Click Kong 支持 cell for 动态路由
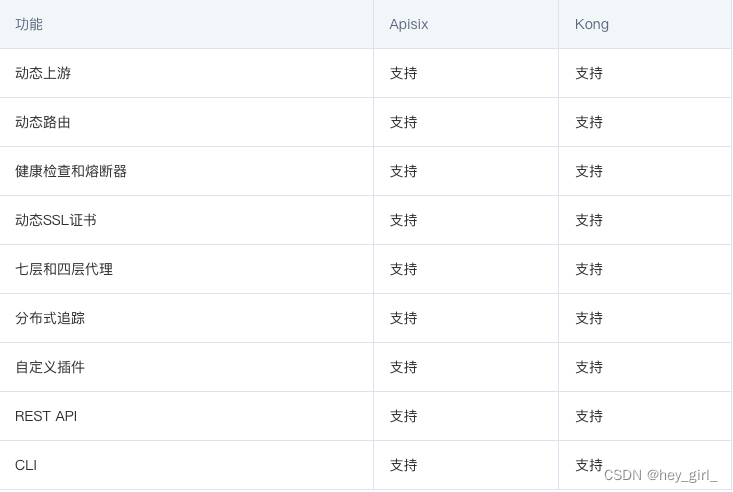This screenshot has height=492, width=733. pyautogui.click(x=589, y=123)
